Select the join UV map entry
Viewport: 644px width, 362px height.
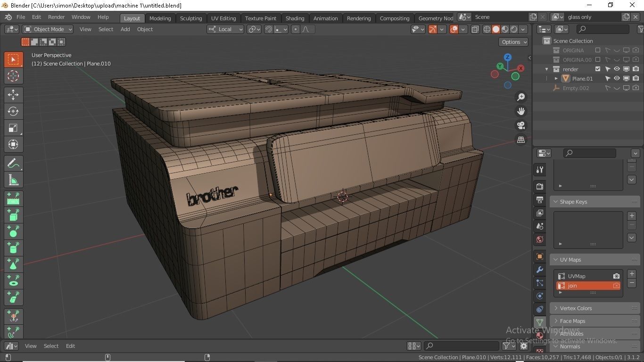coord(572,285)
